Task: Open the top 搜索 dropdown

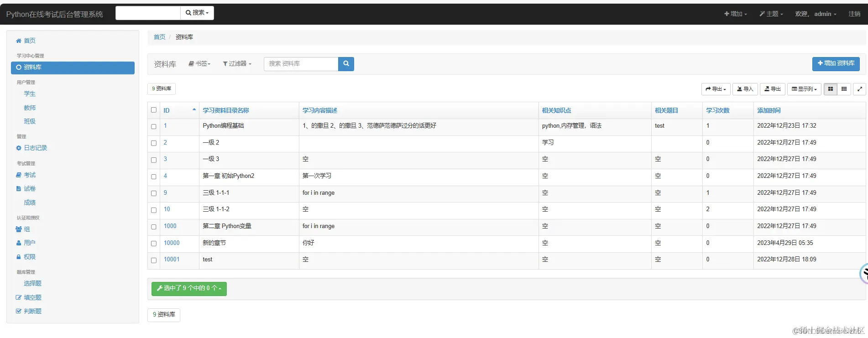Action: (x=197, y=13)
